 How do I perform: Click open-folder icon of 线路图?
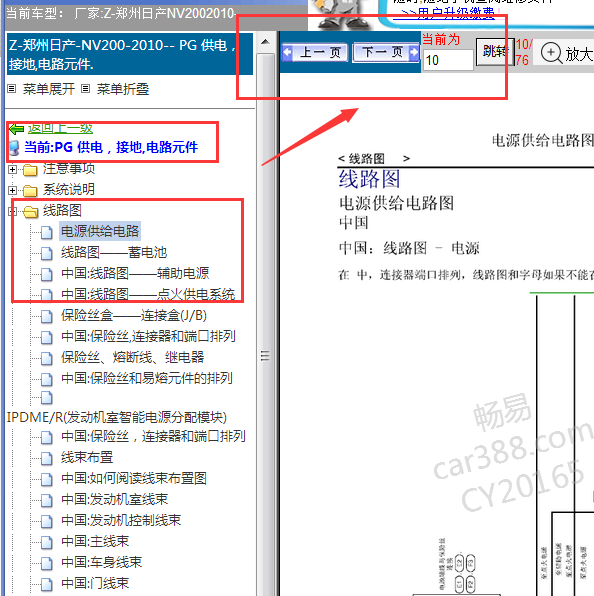click(x=30, y=212)
